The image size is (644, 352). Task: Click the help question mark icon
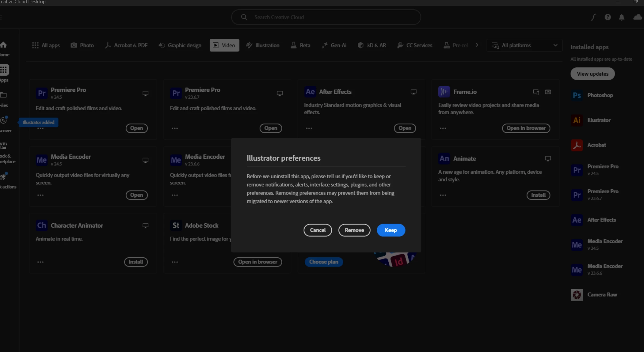click(608, 17)
